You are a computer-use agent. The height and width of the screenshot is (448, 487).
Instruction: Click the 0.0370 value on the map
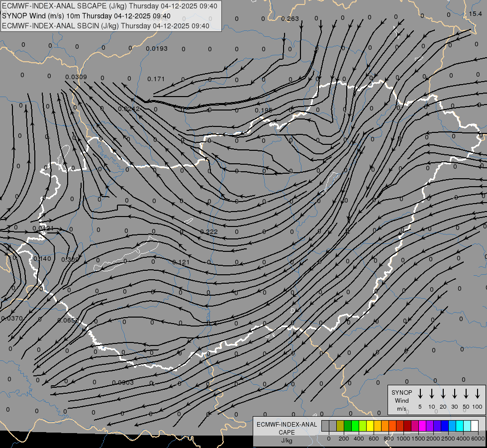point(12,319)
